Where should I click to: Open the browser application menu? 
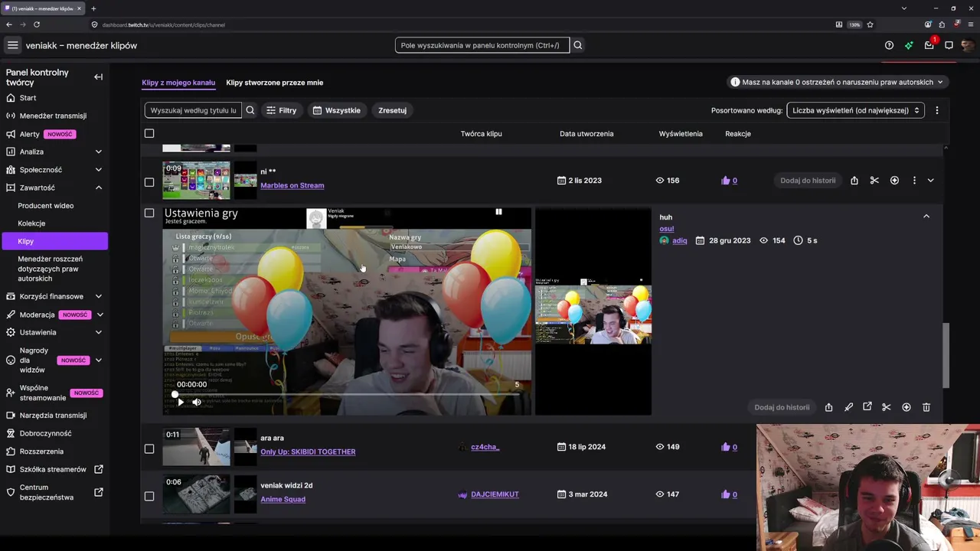pos(971,24)
